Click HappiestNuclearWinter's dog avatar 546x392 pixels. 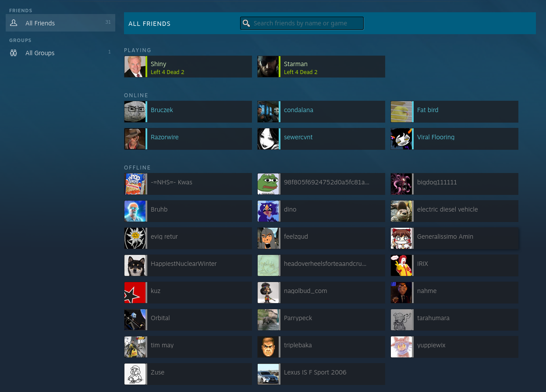point(135,265)
